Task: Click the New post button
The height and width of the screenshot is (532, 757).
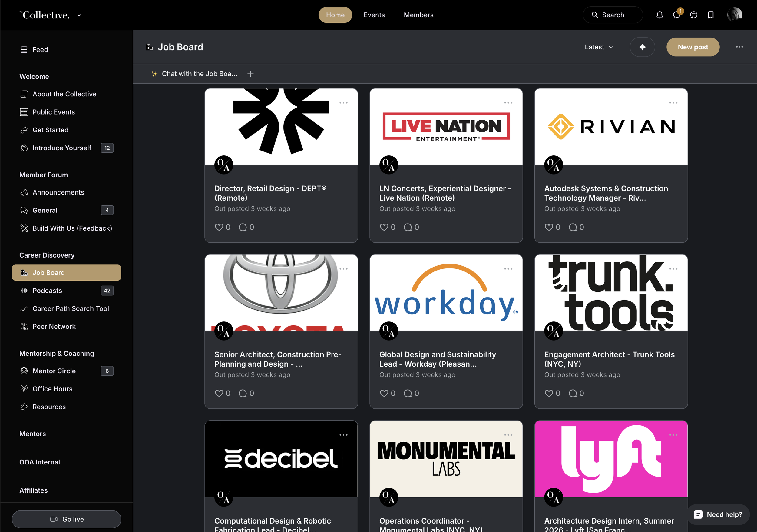Action: pos(693,47)
